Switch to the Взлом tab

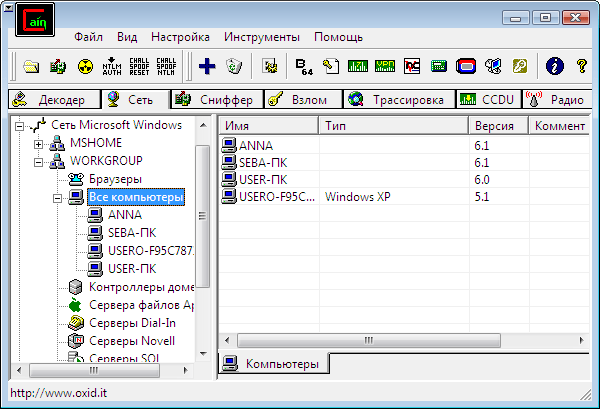[x=303, y=99]
